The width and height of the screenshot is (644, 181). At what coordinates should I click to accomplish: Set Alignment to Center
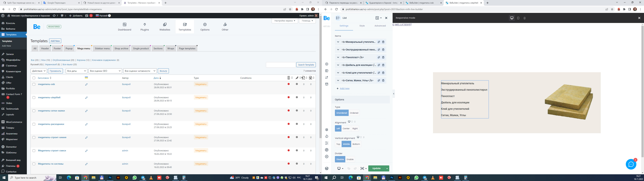pyautogui.click(x=346, y=129)
